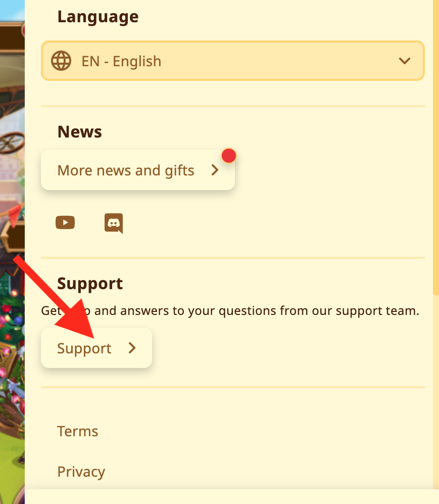This screenshot has height=504, width=439.
Task: Click the bold Support section heading
Action: 90,284
